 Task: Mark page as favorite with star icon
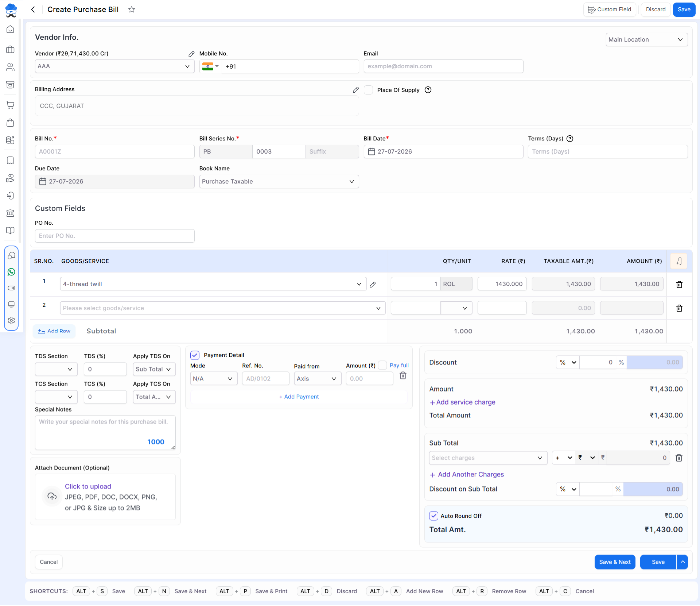point(132,9)
